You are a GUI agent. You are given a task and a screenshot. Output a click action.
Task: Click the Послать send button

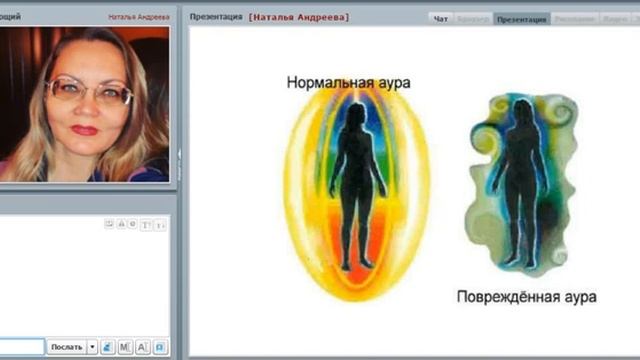coord(67,347)
